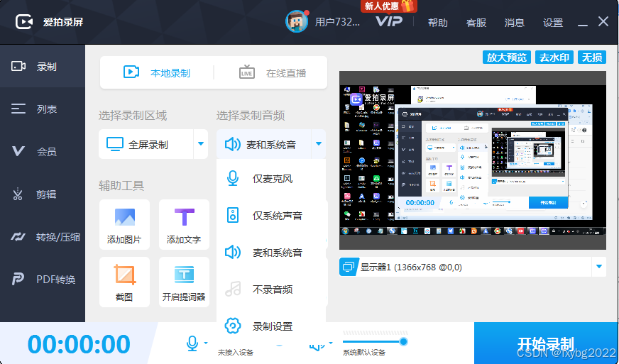The height and width of the screenshot is (364, 619).
Task: Open the 显示器1 monitor selector
Action: click(x=473, y=267)
